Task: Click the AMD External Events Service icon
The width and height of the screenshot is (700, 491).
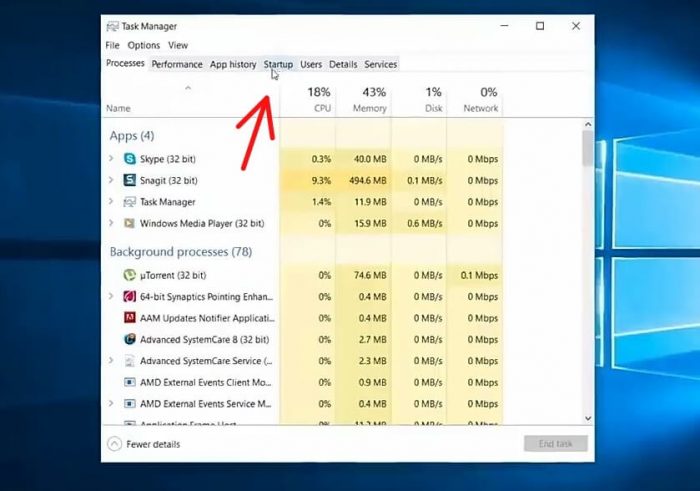Action: pyautogui.click(x=129, y=404)
